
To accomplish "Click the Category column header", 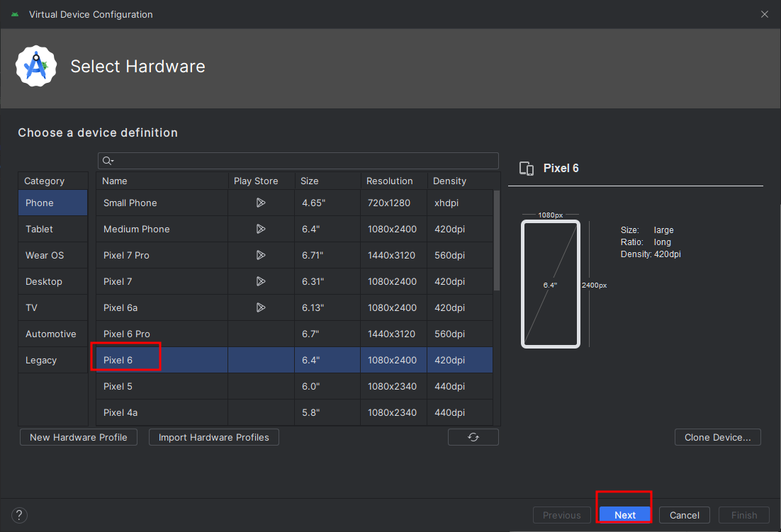I will tap(52, 181).
